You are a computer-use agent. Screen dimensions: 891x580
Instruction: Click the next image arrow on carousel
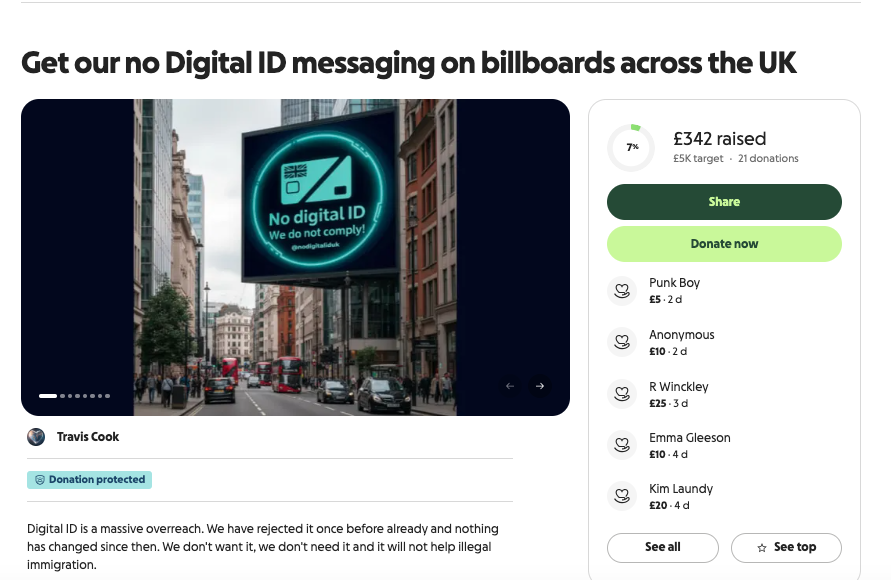pos(540,386)
